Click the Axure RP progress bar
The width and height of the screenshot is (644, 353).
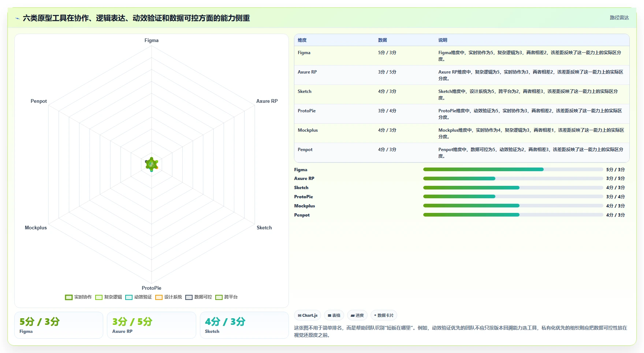[513, 179]
